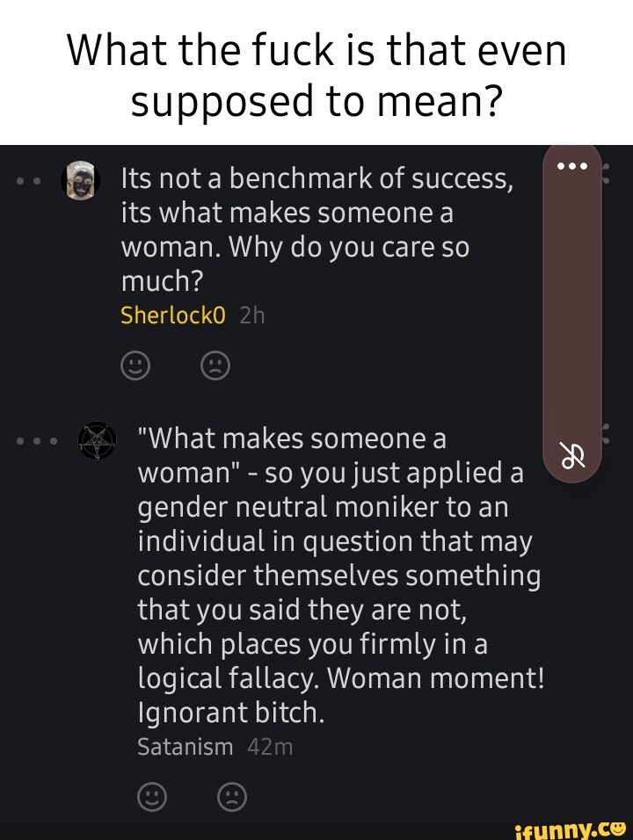Click the volume slider panel track

pos(572,308)
